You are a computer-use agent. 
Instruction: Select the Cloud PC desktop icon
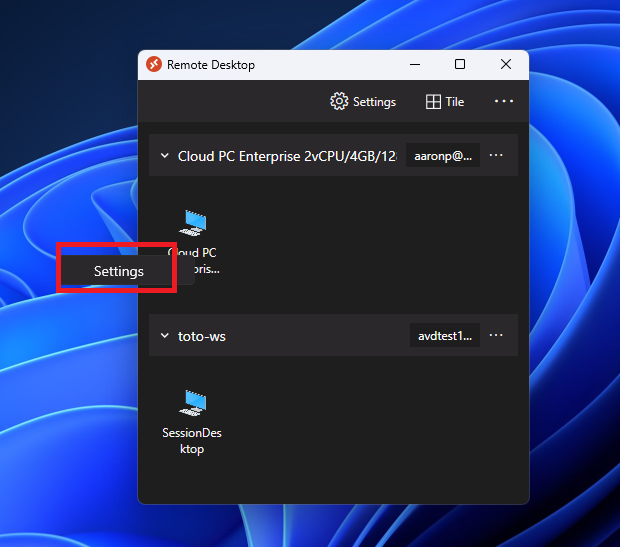coord(193,223)
